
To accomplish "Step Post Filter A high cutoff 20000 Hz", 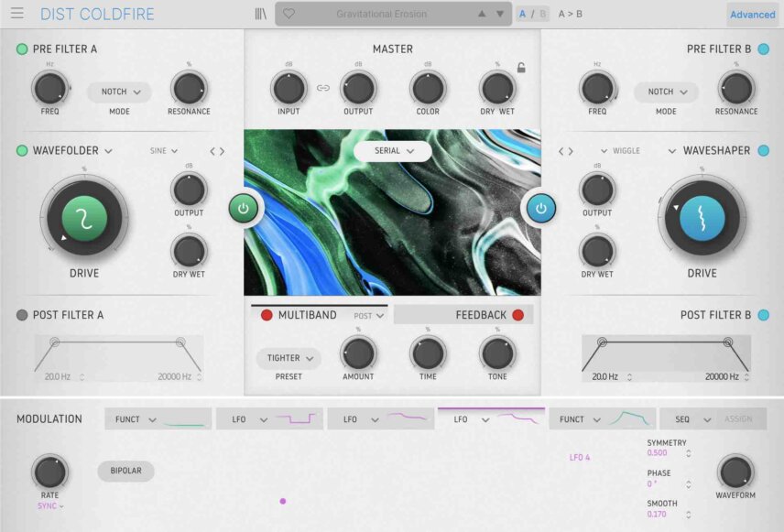I will [199, 377].
